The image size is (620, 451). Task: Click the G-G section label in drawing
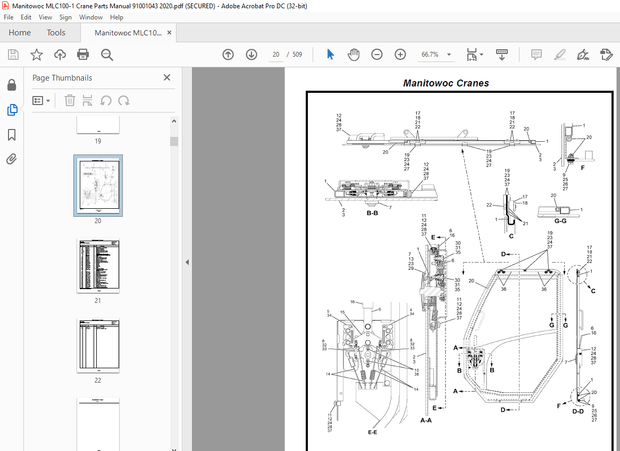tap(560, 221)
